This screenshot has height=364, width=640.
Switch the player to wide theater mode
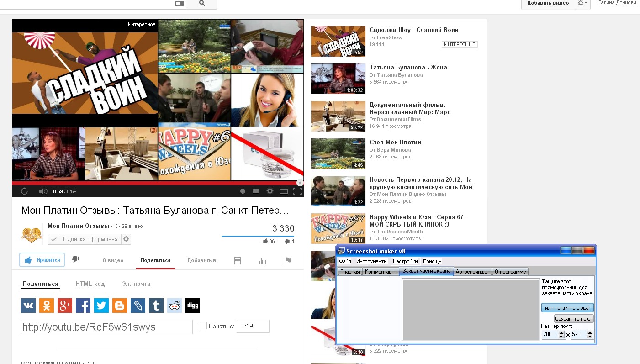tap(284, 191)
